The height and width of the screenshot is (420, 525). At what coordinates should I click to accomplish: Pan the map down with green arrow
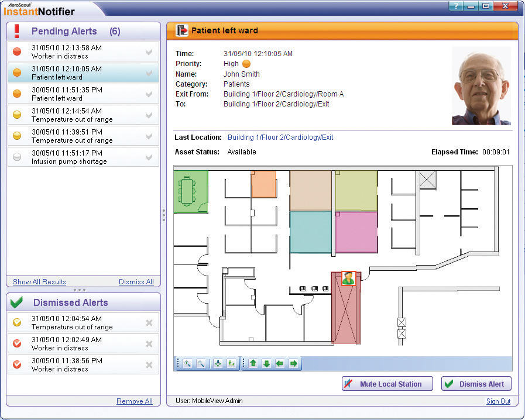266,364
